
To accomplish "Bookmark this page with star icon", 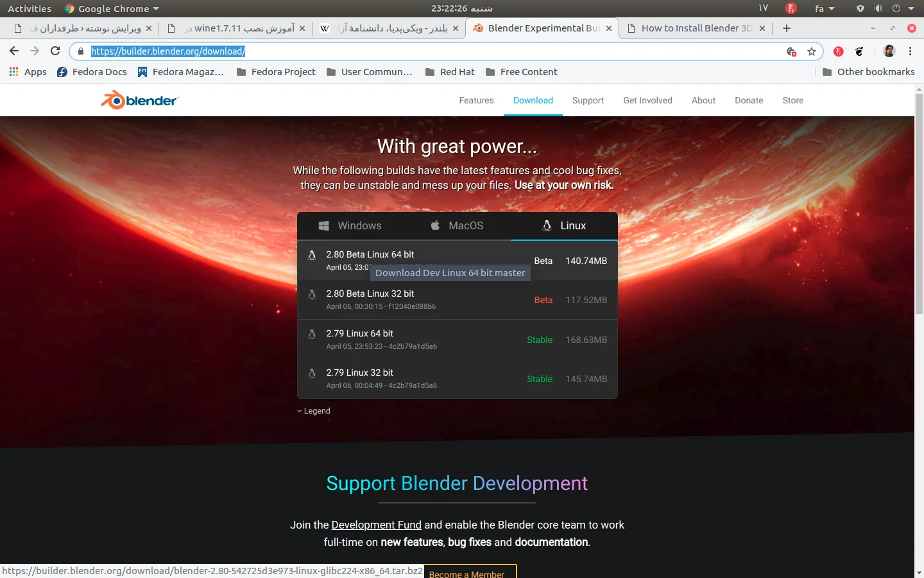I will [812, 51].
